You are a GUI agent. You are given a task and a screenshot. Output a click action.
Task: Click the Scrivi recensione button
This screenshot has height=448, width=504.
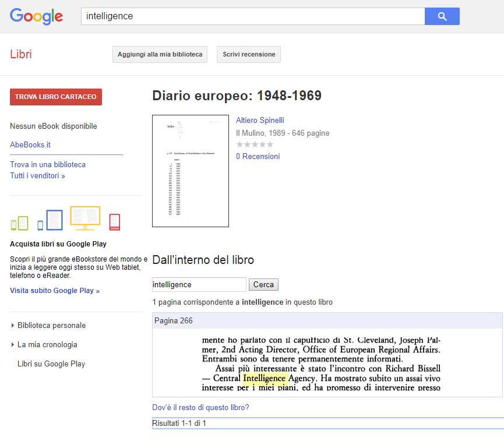point(249,54)
